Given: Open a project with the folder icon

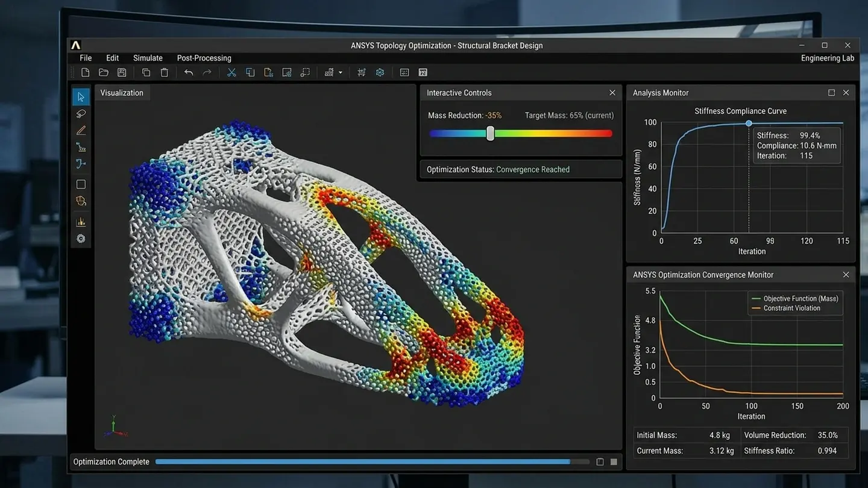Looking at the screenshot, I should click(104, 72).
